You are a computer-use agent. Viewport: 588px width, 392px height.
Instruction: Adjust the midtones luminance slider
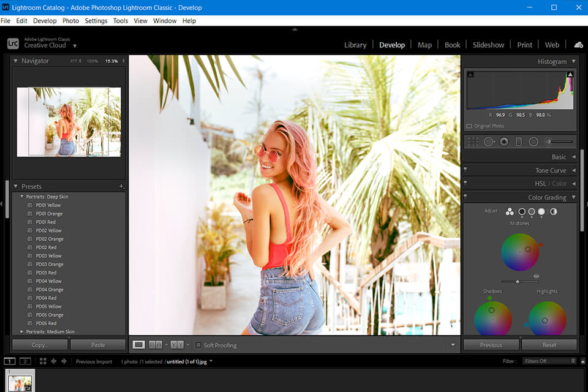pos(520,281)
